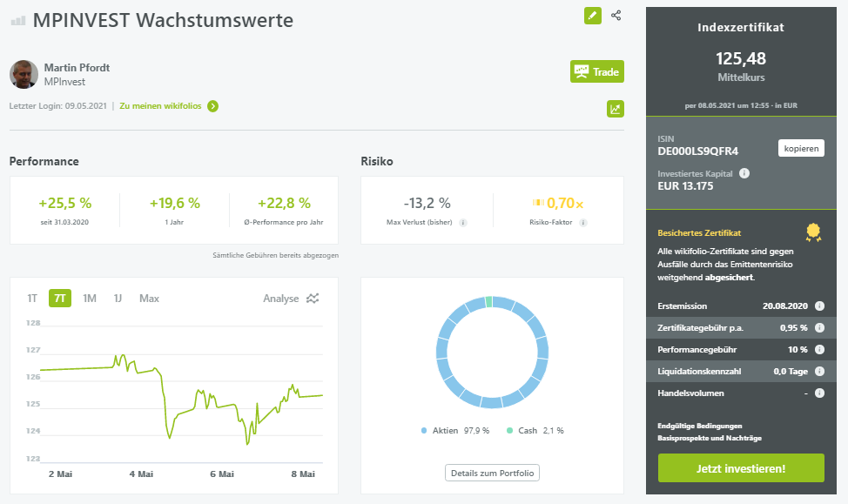Click Martin Pfordt's profile photo
Screen dimensions: 848x504
coord(24,74)
